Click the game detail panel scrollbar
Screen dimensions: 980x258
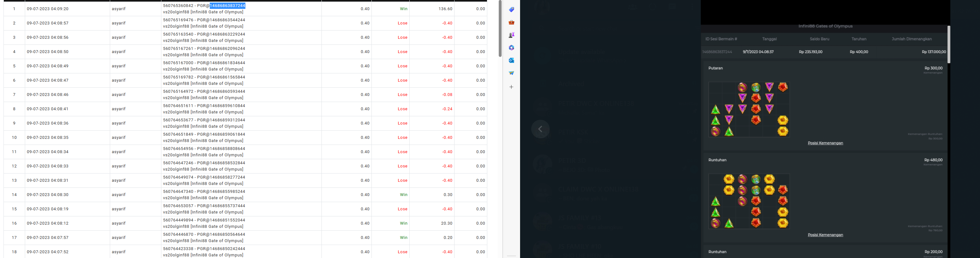point(948,44)
